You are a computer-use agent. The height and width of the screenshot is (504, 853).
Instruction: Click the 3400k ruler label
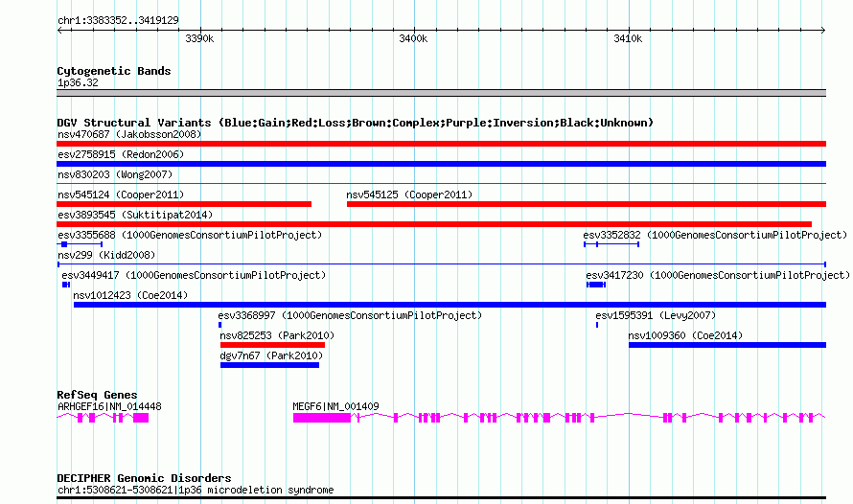[413, 38]
